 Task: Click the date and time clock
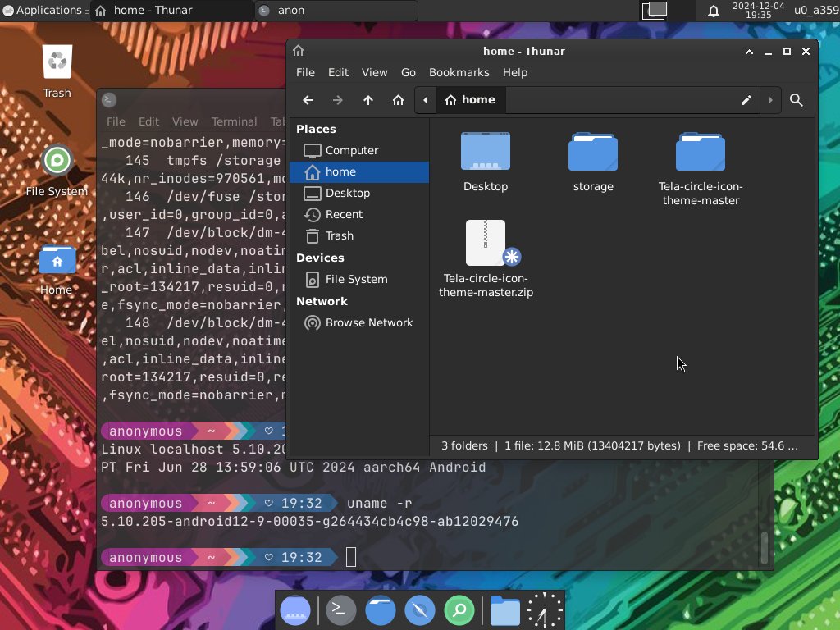tap(758, 10)
